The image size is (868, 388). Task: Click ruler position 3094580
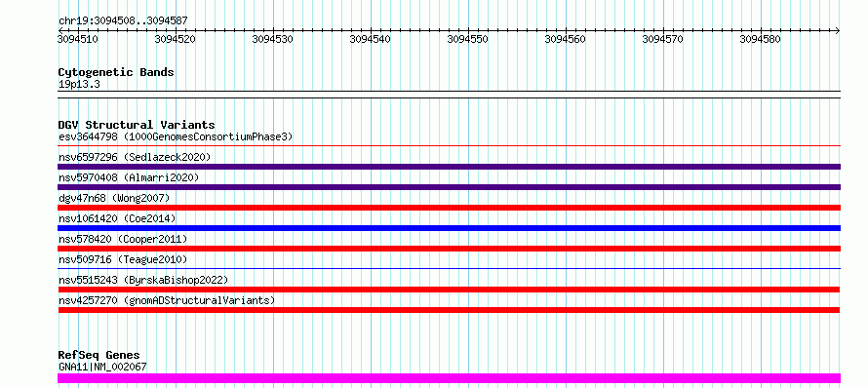pyautogui.click(x=760, y=39)
